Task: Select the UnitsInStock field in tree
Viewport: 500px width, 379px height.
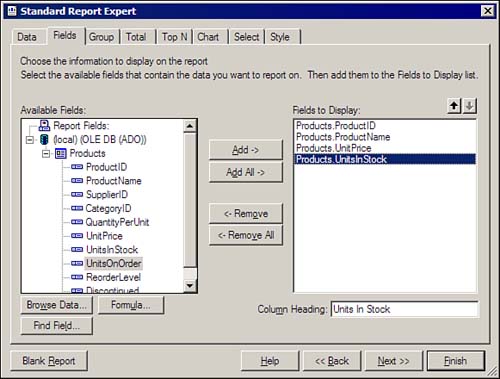Action: [x=112, y=249]
